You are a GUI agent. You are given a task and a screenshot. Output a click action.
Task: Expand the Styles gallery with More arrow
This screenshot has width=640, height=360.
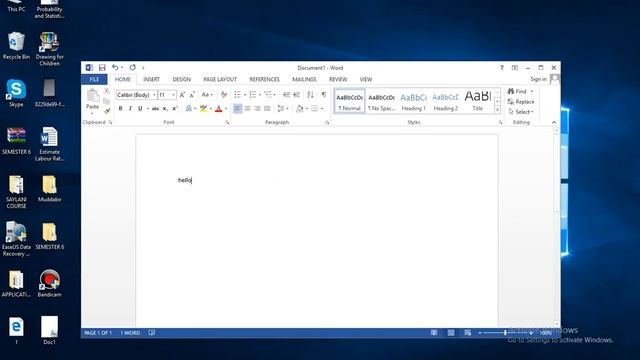[x=498, y=109]
